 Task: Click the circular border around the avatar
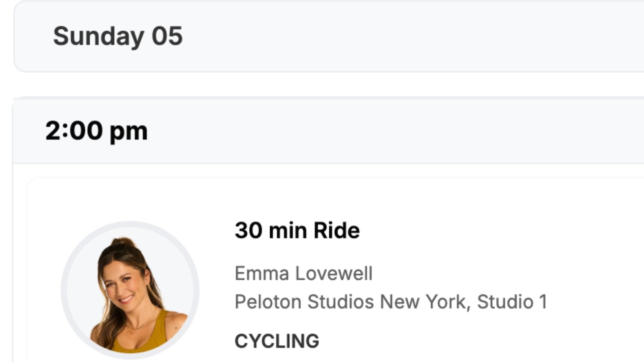[64, 290]
